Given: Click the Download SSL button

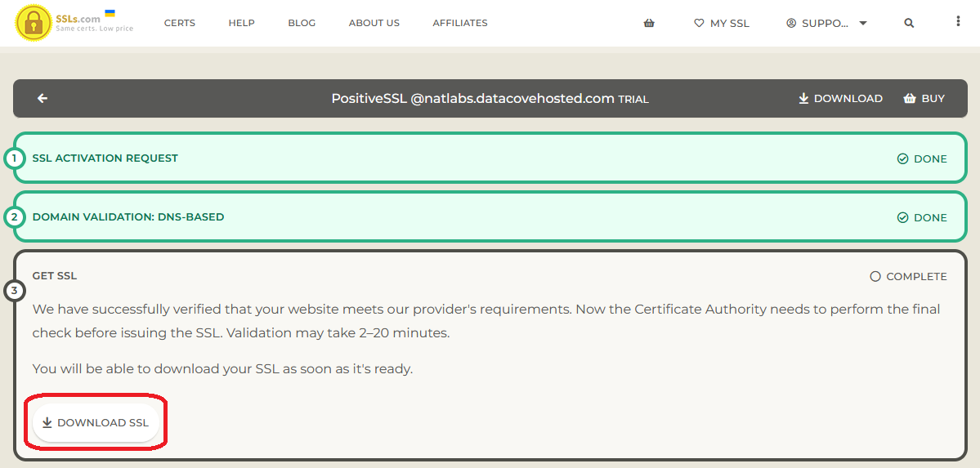Looking at the screenshot, I should (96, 423).
